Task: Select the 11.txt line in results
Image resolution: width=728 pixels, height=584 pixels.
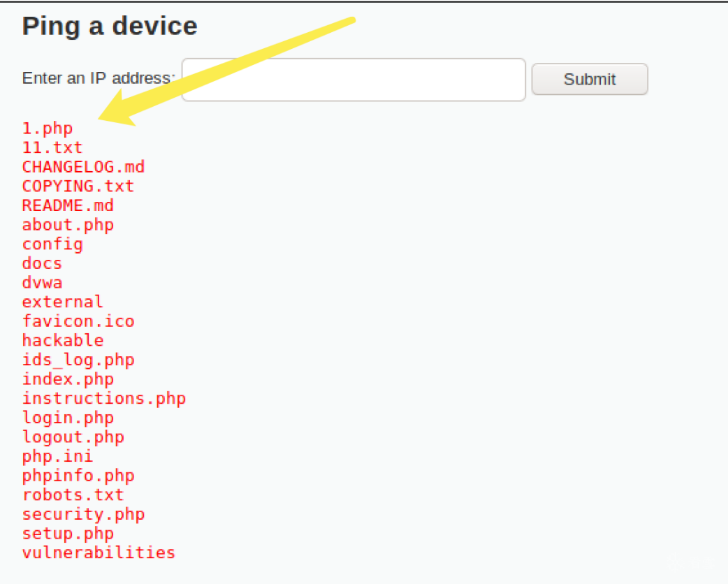Action: [x=52, y=147]
